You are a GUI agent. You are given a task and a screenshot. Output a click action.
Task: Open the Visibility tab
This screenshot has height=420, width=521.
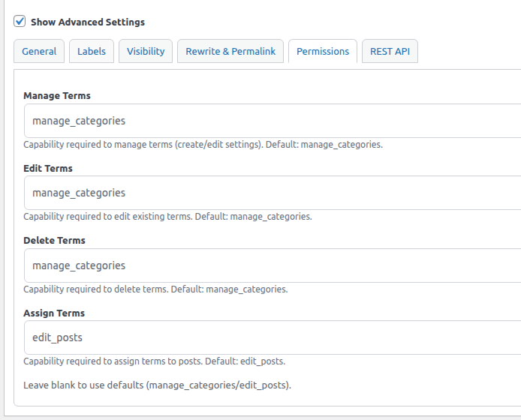[x=146, y=51]
